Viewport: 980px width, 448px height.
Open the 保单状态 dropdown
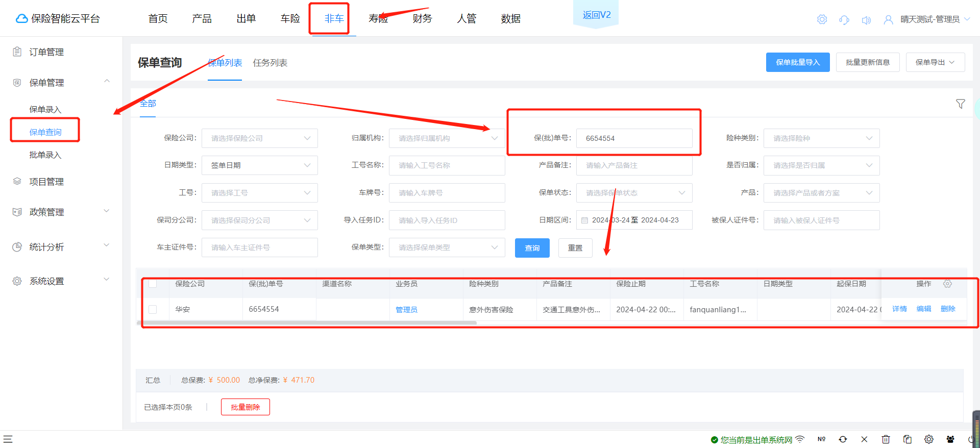click(634, 193)
